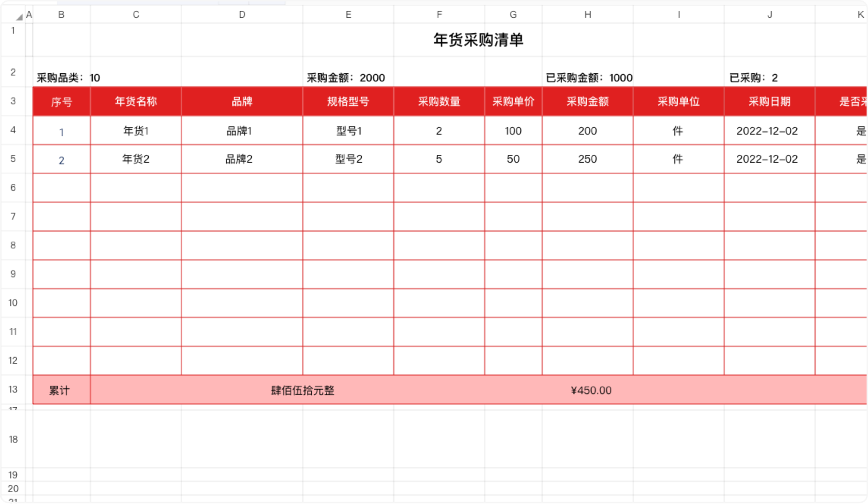Click the 序号 table header cell
Image resolution: width=868 pixels, height=504 pixels.
point(62,101)
